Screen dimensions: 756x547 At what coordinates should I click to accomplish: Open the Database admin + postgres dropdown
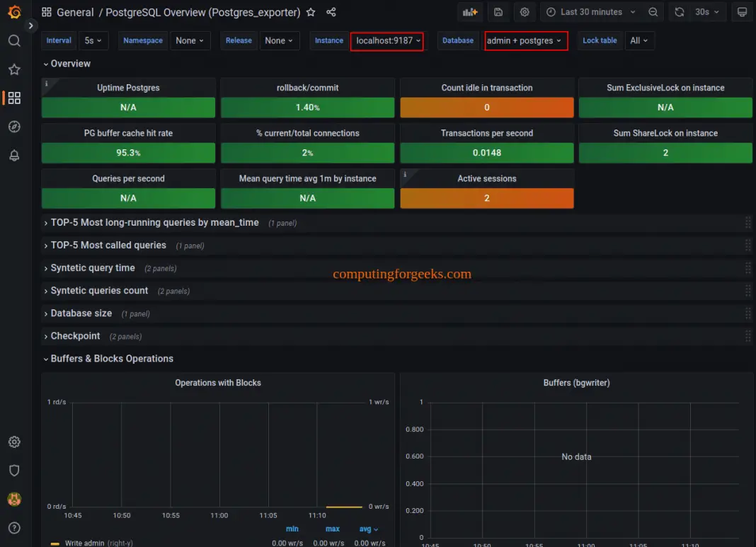pyautogui.click(x=525, y=41)
